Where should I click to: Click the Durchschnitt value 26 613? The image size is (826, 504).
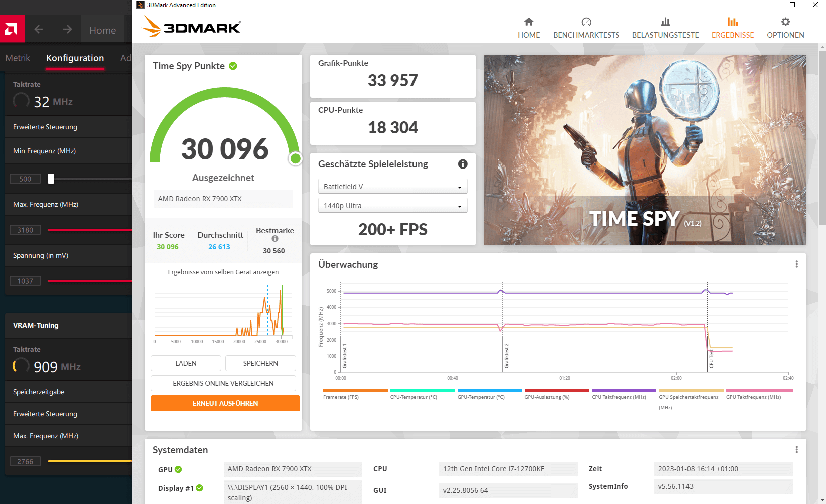point(219,247)
